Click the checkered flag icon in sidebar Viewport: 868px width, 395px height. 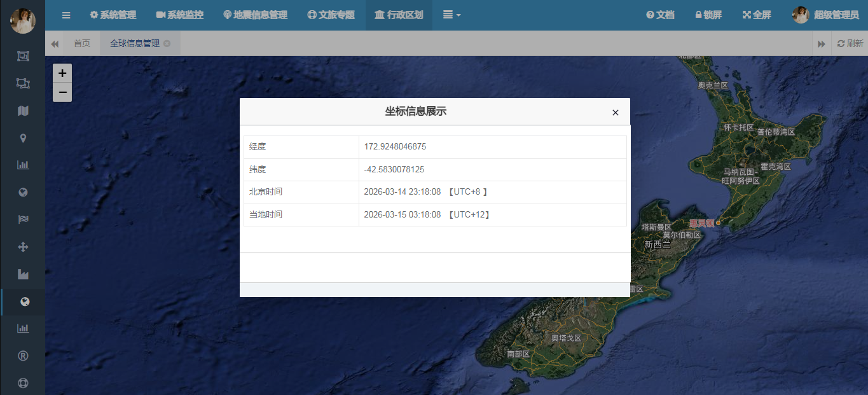tap(24, 219)
